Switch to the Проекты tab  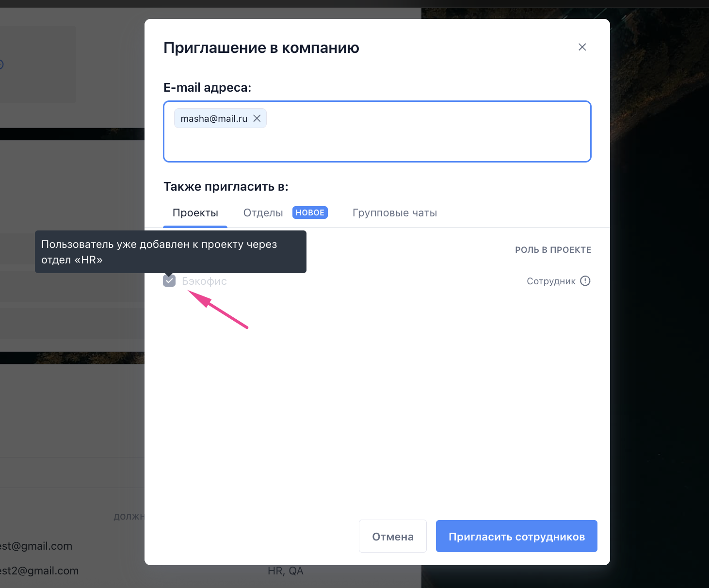tap(195, 213)
